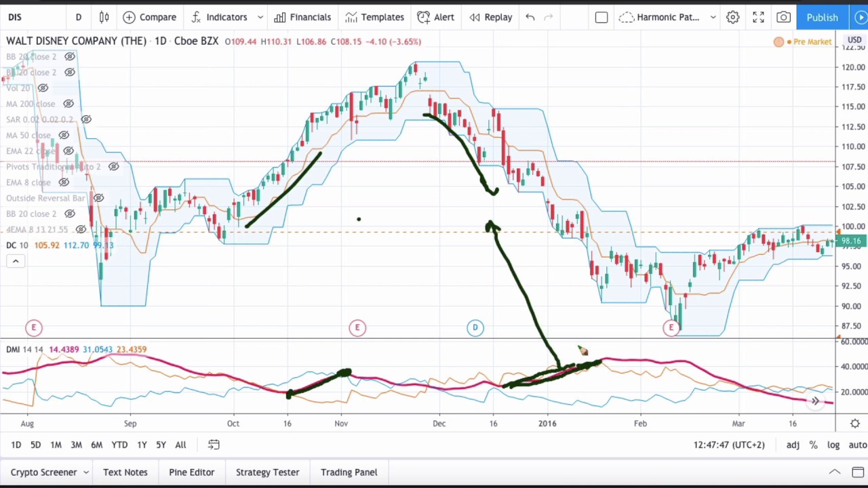Viewport: 868px width, 488px height.
Task: Create an Alert with clock icon
Action: click(x=423, y=17)
